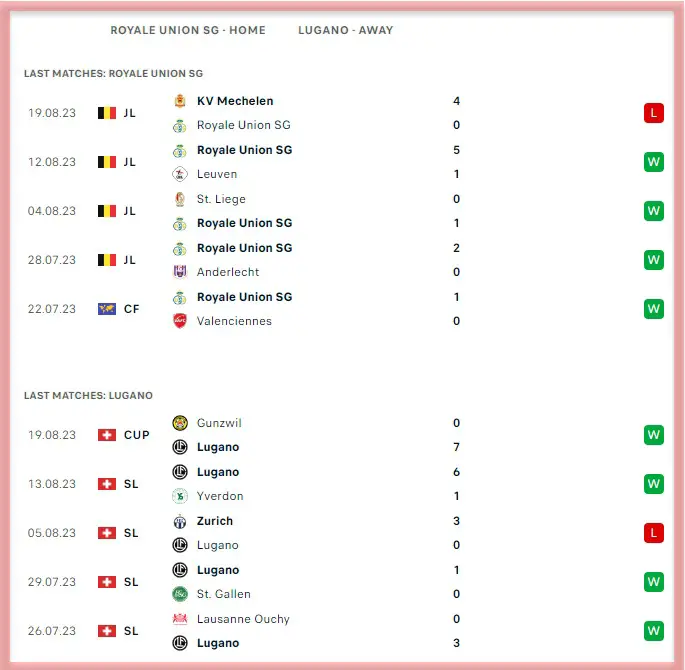Screen dimensions: 685x670
Task: Select the Royale Union SG - Home tab
Action: [x=188, y=30]
